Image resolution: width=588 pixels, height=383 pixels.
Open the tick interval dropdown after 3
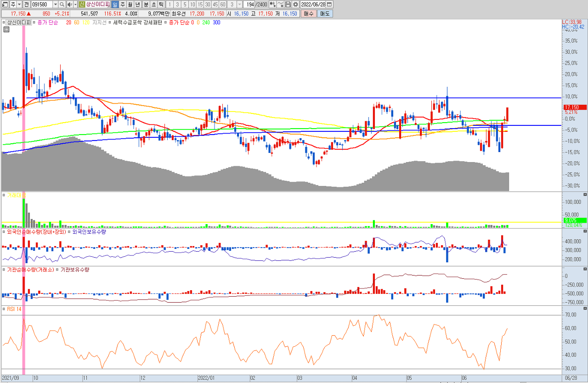coord(239,5)
